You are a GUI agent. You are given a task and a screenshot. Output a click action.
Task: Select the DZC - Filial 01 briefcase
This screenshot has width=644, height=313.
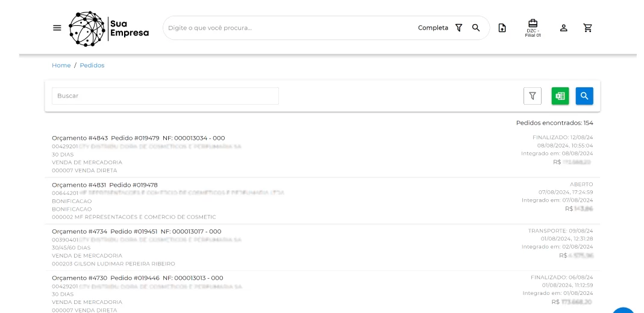click(x=533, y=28)
